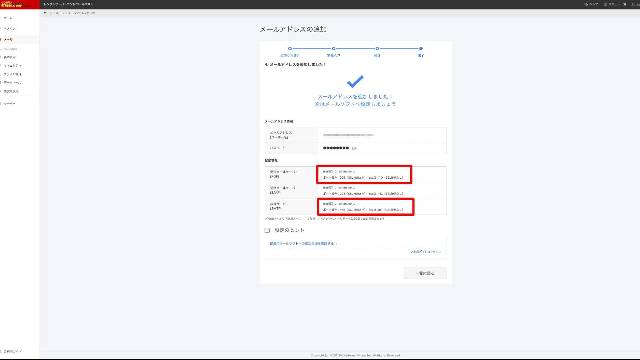This screenshot has width=640, height=360.
Task: Select the masked password dots value
Action: [336, 148]
